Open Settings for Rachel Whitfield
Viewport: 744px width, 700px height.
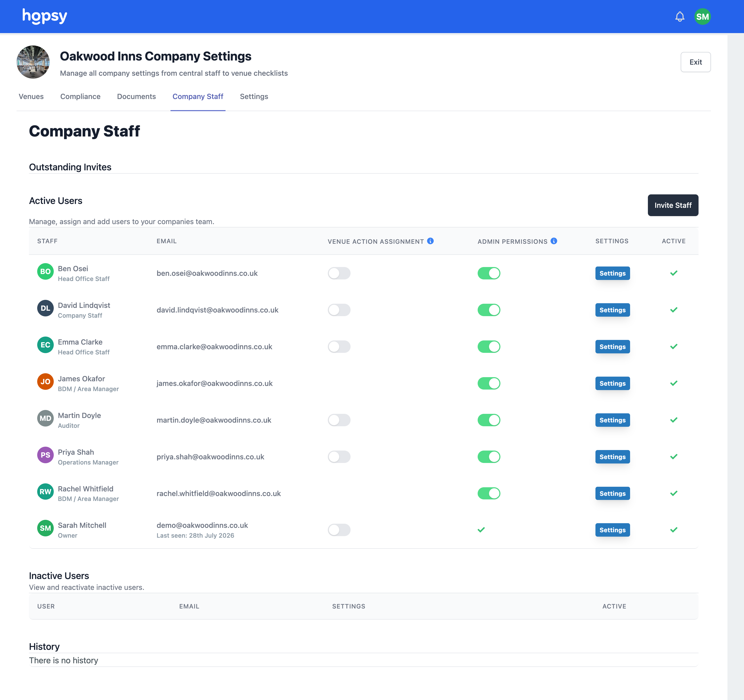tap(612, 493)
